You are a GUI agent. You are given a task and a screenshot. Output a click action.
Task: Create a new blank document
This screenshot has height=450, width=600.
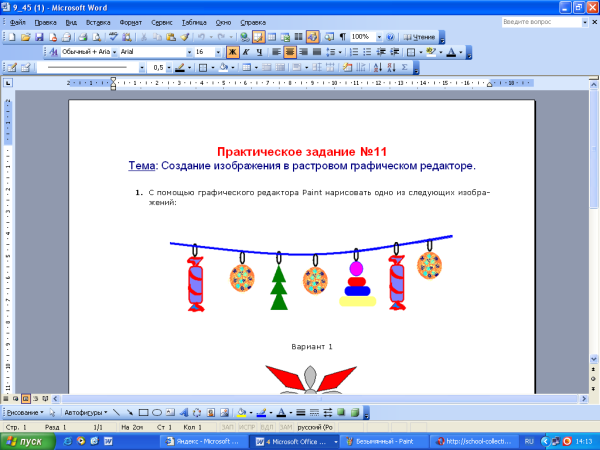tap(12, 37)
